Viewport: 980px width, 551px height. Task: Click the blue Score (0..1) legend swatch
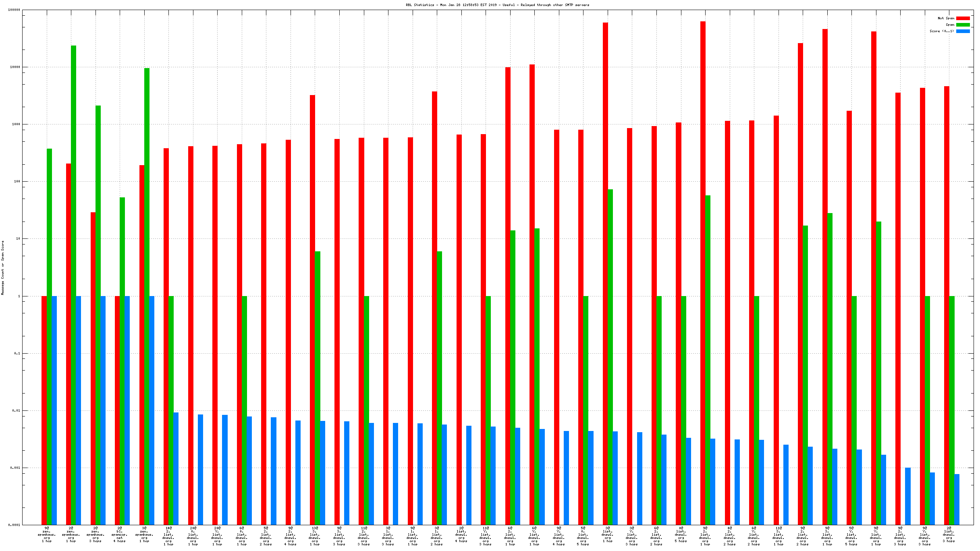click(x=963, y=31)
